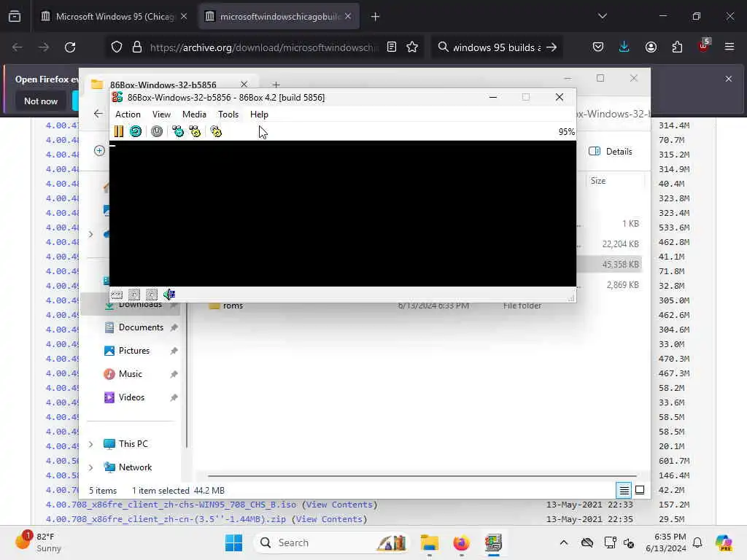Open File Explorer from taskbar
The width and height of the screenshot is (747, 560).
[x=429, y=542]
